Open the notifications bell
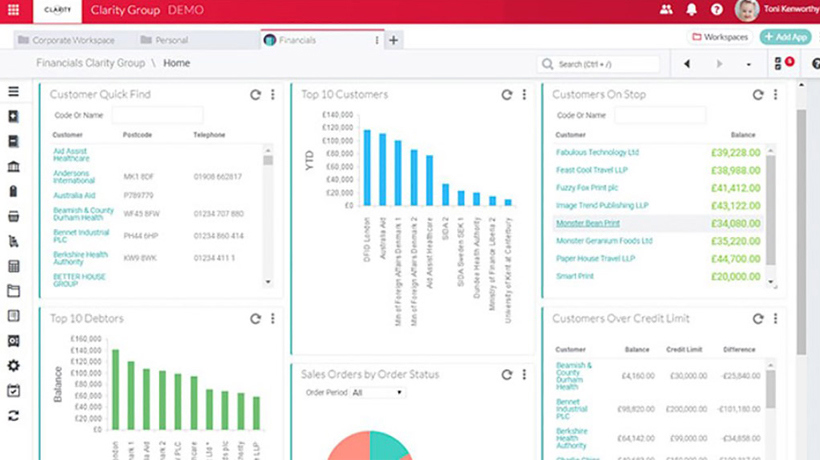 pyautogui.click(x=691, y=9)
